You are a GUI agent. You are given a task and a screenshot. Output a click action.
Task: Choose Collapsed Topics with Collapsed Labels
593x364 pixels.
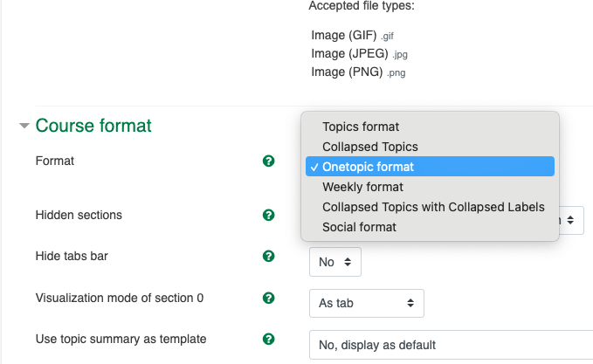(x=433, y=207)
